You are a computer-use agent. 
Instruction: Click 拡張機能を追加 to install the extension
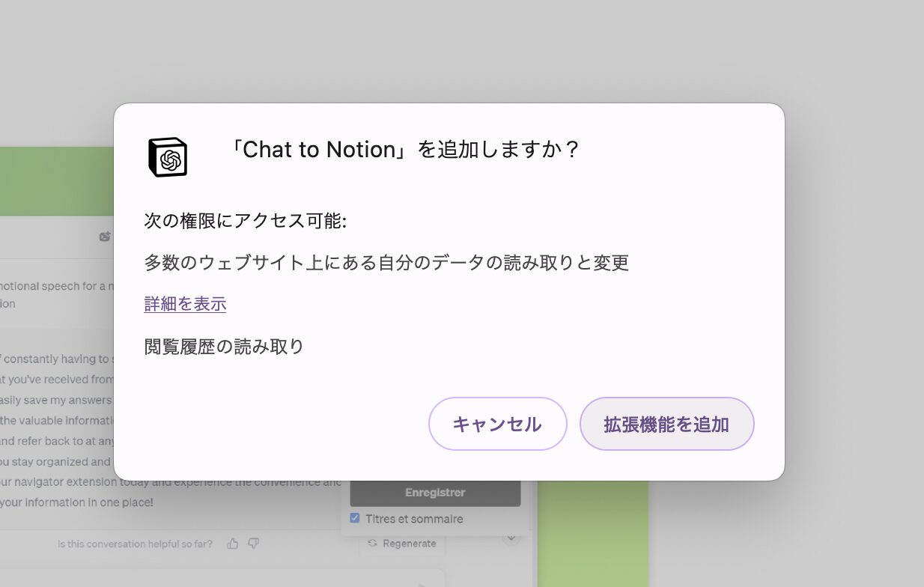pyautogui.click(x=666, y=424)
